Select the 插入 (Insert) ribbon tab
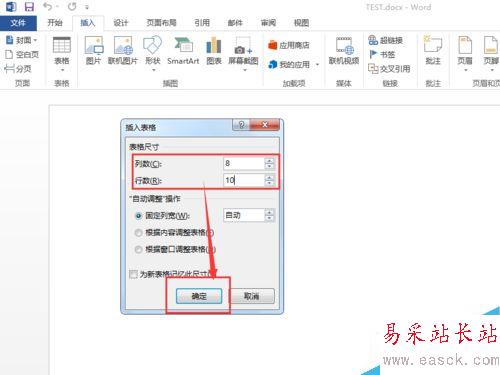This screenshot has height=375, width=500. 88,23
